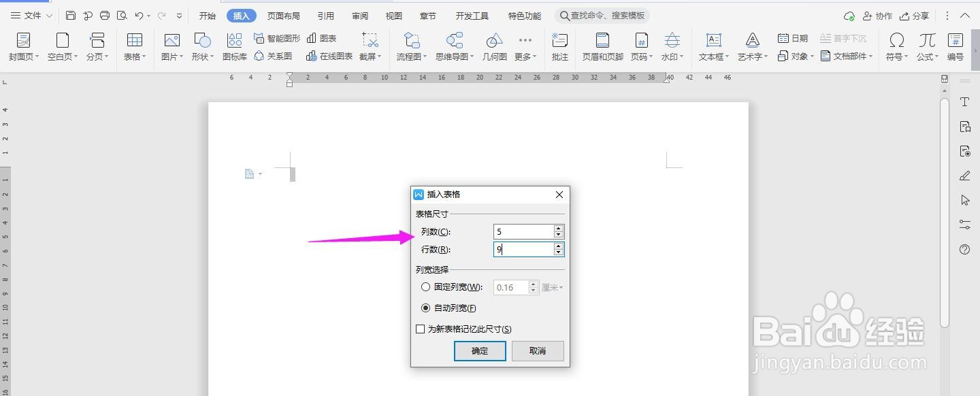Click the 分享 share button
Viewport: 980px width, 396px height.
coord(914,16)
